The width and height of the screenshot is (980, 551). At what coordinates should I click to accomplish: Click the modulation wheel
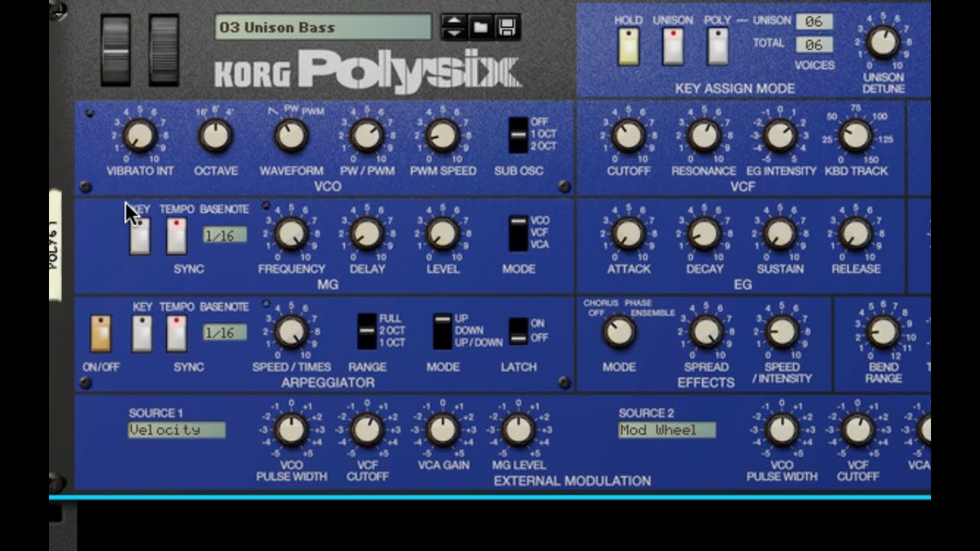point(163,50)
